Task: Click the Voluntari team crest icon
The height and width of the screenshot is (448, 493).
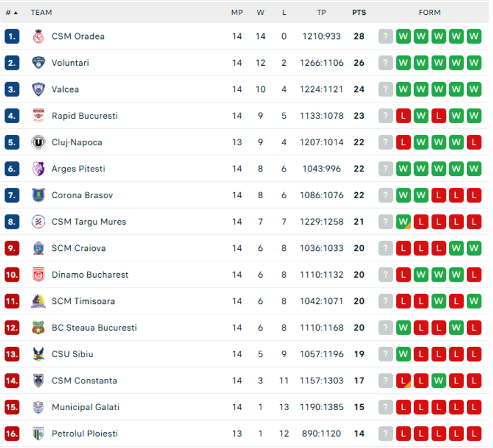Action: point(38,63)
